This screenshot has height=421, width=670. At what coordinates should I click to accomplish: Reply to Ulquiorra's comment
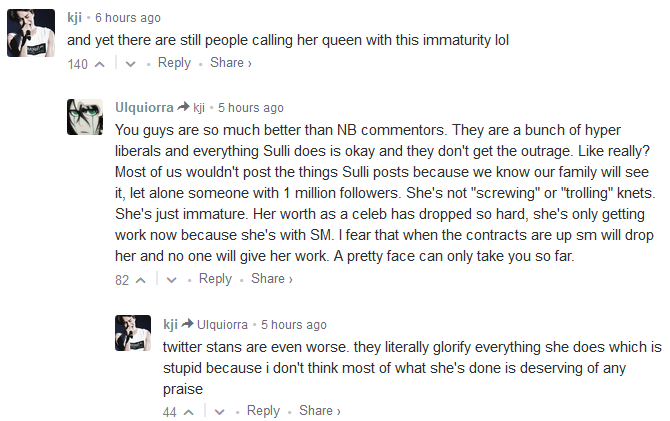point(215,279)
